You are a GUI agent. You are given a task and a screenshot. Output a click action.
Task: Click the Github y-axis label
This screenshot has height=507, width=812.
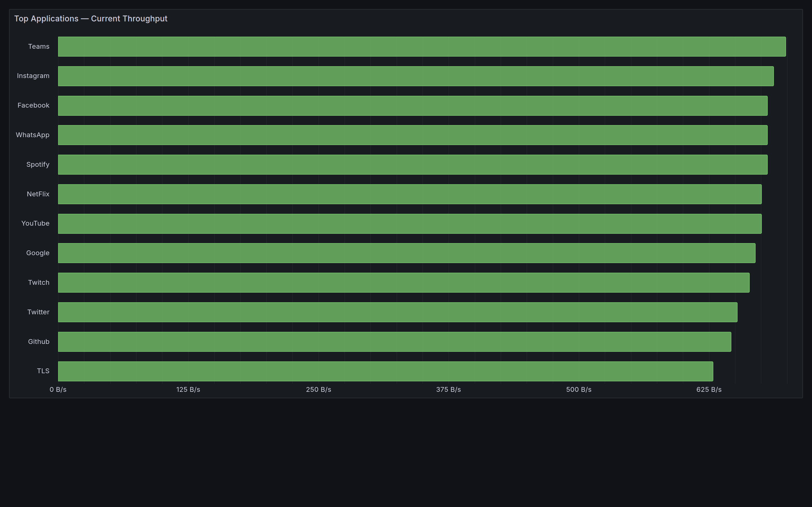[x=39, y=341]
